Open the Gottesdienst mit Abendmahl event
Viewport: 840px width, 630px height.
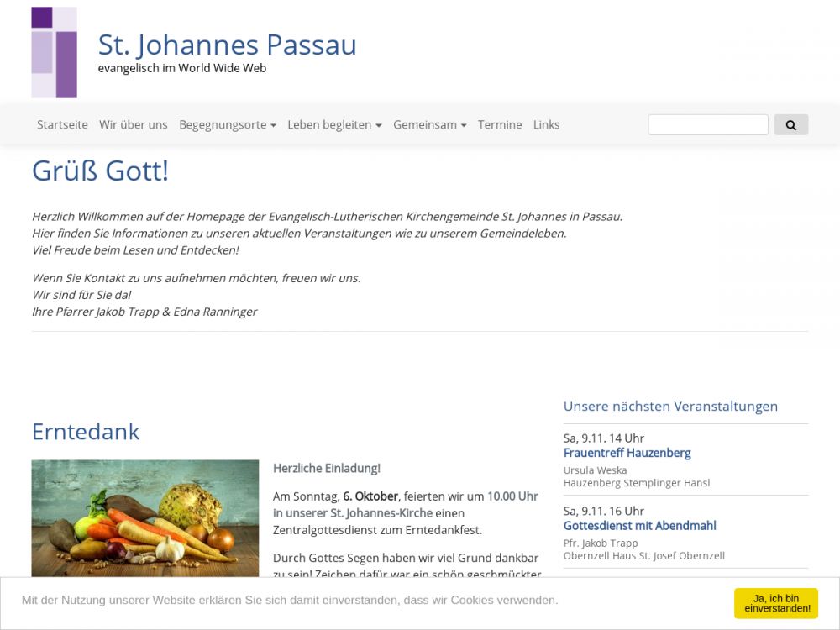click(639, 526)
